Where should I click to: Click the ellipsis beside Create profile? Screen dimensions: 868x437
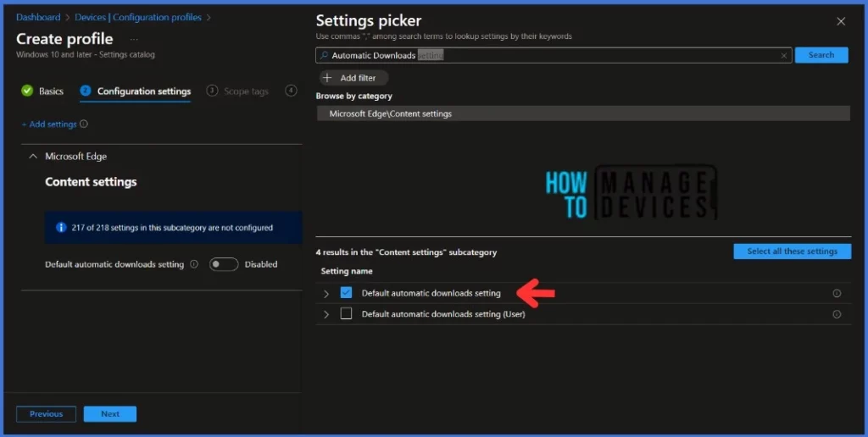click(134, 39)
